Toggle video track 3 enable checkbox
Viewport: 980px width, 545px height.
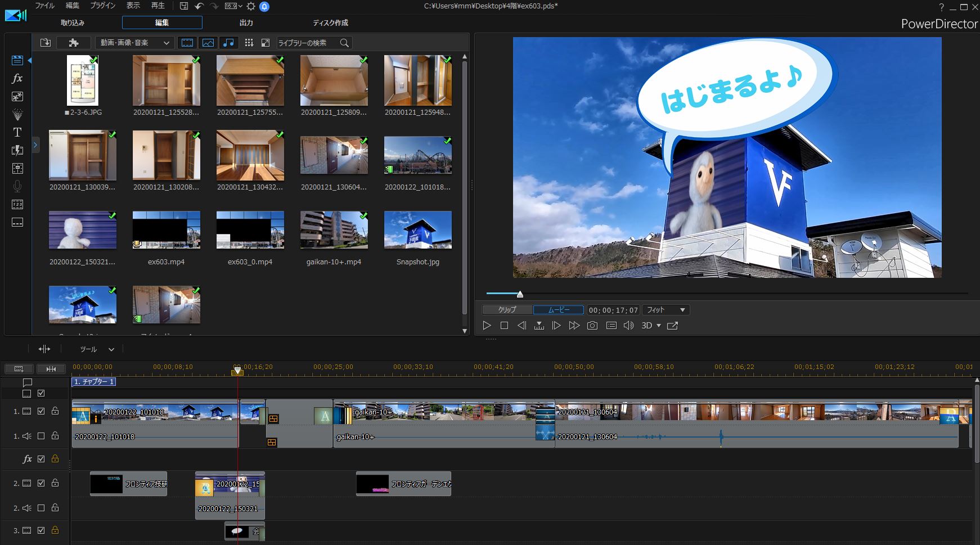(x=41, y=530)
